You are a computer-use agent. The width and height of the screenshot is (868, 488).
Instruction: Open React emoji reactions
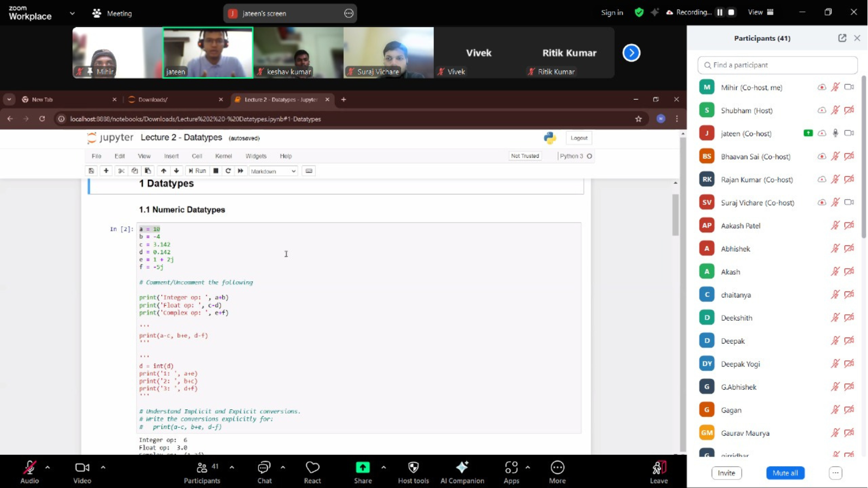[x=313, y=471]
